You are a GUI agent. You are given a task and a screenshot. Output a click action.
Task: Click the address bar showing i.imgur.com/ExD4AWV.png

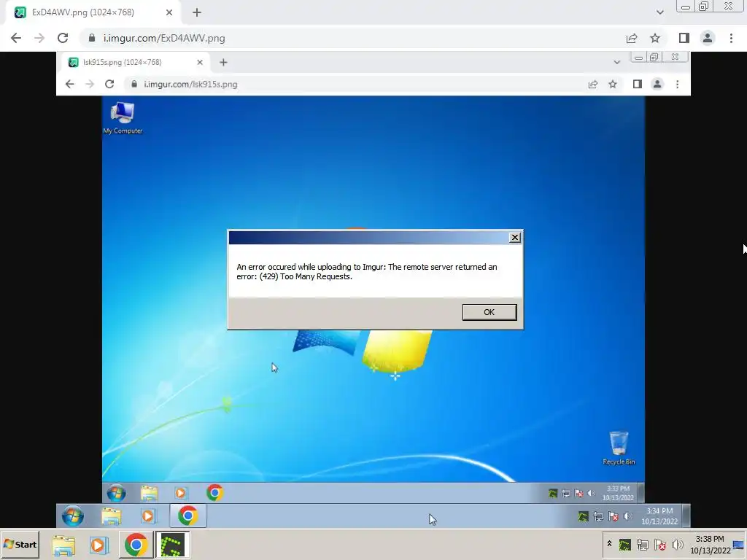click(x=352, y=38)
